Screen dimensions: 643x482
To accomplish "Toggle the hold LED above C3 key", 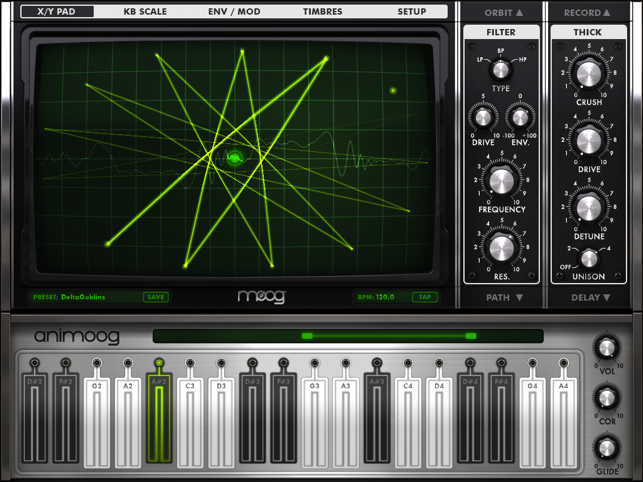I will [x=190, y=363].
